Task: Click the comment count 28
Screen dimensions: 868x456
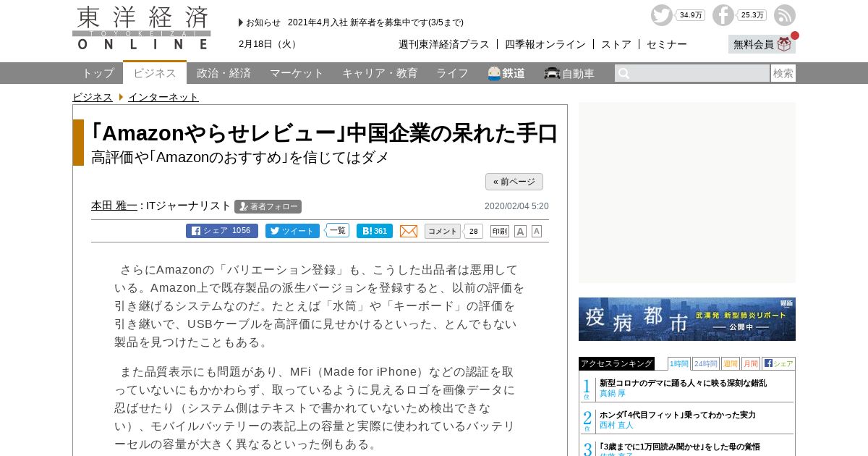Action: (x=474, y=231)
